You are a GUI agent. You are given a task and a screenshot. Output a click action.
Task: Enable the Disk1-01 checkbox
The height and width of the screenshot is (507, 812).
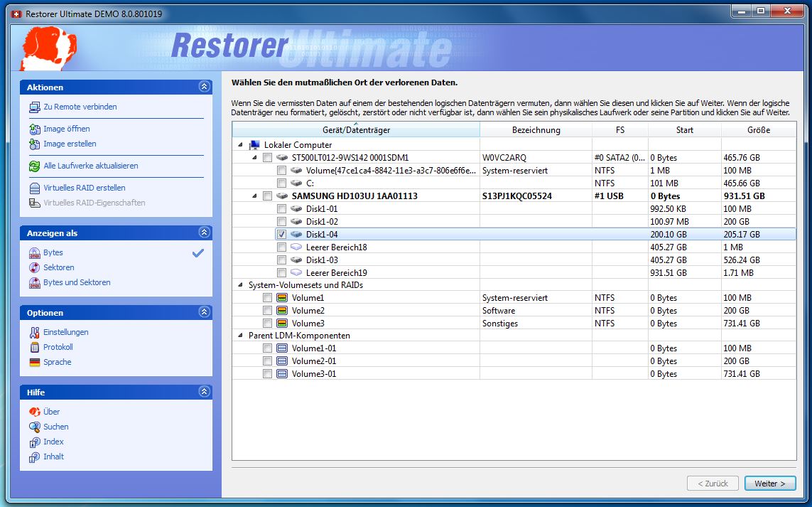click(x=282, y=209)
